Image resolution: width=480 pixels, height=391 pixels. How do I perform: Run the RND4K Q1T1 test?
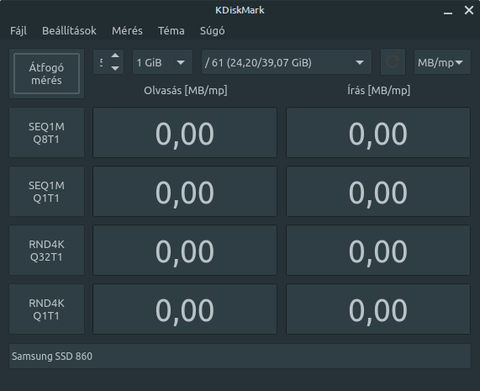[x=46, y=309]
